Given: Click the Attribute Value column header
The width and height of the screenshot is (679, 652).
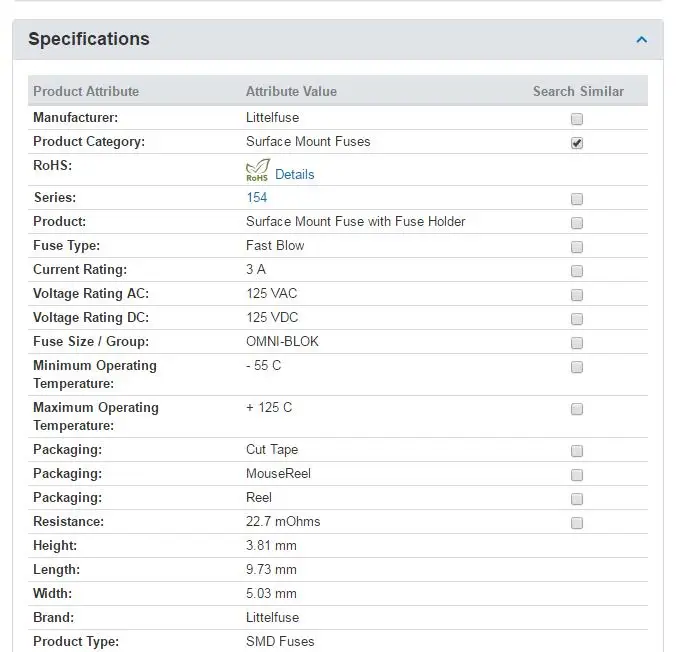Looking at the screenshot, I should pyautogui.click(x=291, y=91).
